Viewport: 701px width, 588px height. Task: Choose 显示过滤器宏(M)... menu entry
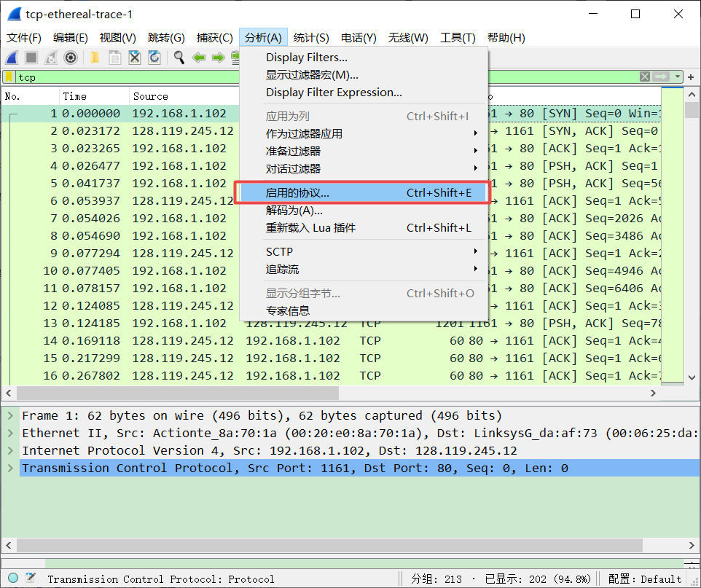(x=363, y=74)
